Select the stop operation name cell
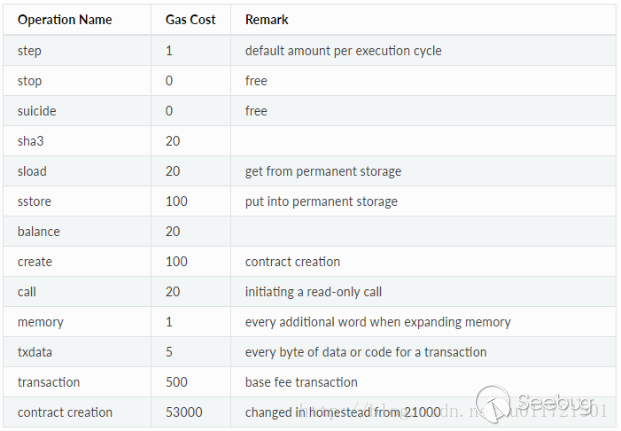 pyautogui.click(x=30, y=81)
